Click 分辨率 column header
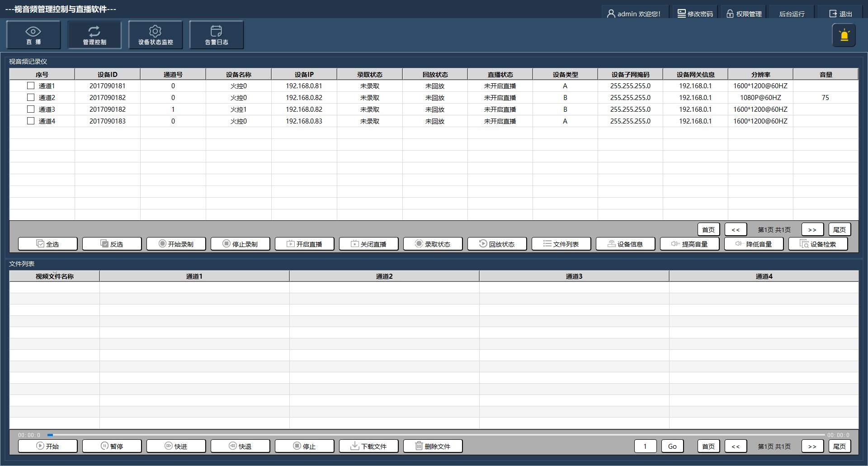Viewport: 868px width, 466px height. pos(760,74)
